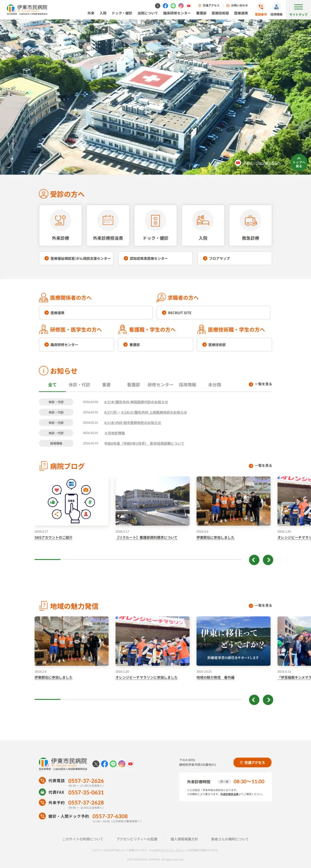Open 医療技術部 in the top navigation
The width and height of the screenshot is (311, 868).
click(x=220, y=13)
